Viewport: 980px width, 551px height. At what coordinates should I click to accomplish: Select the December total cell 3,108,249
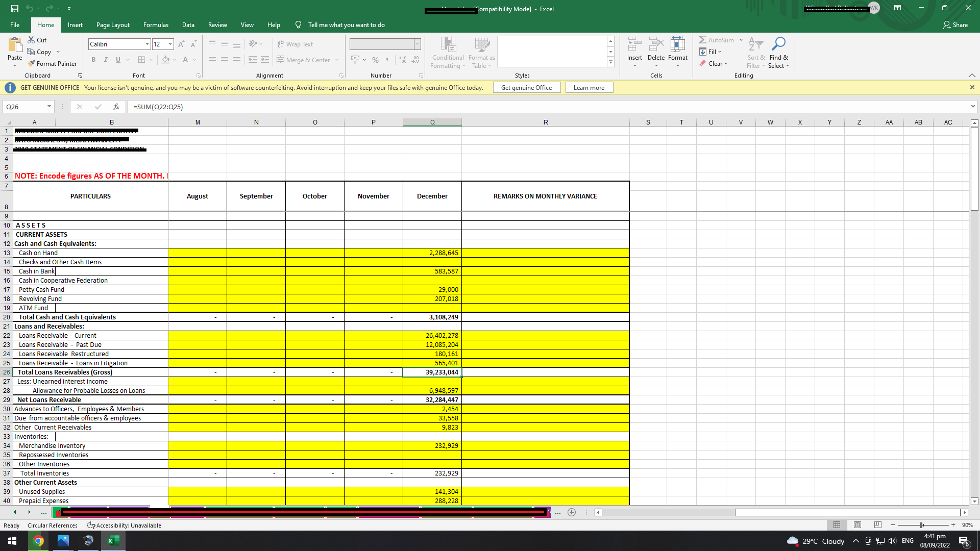pyautogui.click(x=432, y=317)
